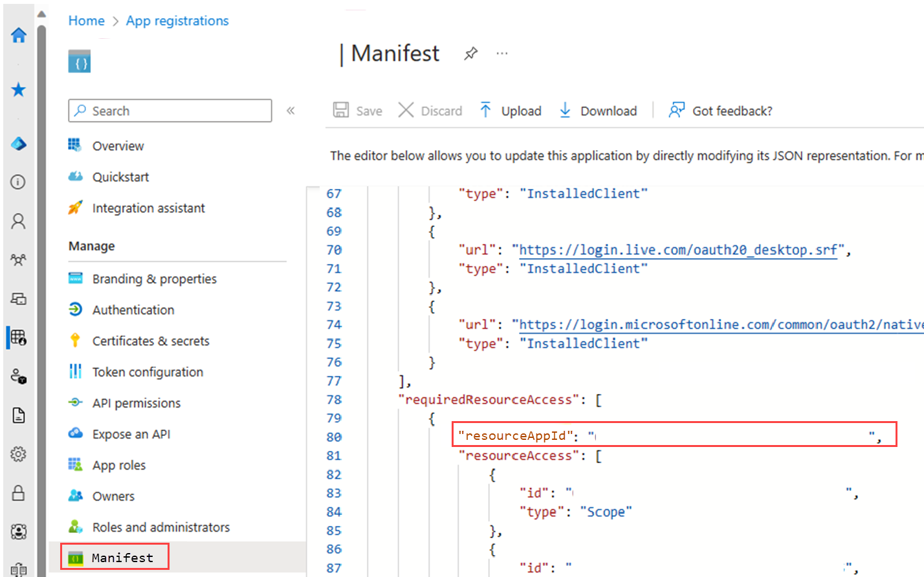Download the manifest

(599, 111)
